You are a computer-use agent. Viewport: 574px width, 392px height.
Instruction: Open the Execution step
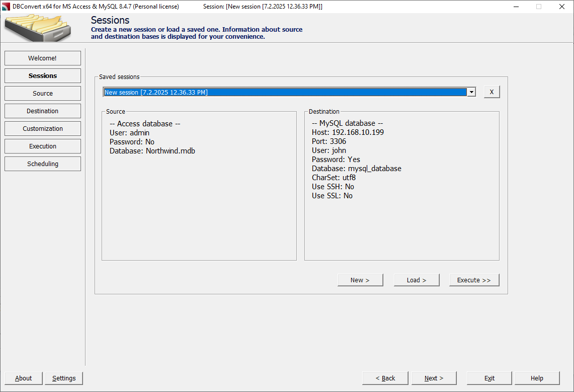click(x=42, y=146)
